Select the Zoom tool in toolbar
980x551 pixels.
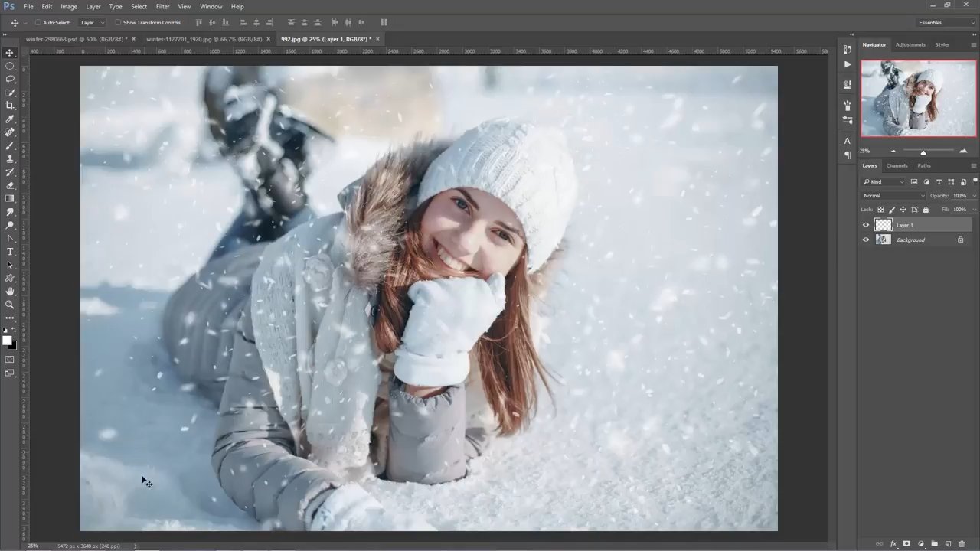10,305
